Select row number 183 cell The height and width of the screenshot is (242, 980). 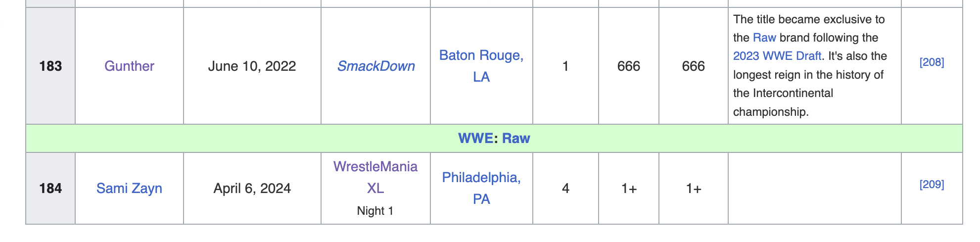(x=50, y=66)
